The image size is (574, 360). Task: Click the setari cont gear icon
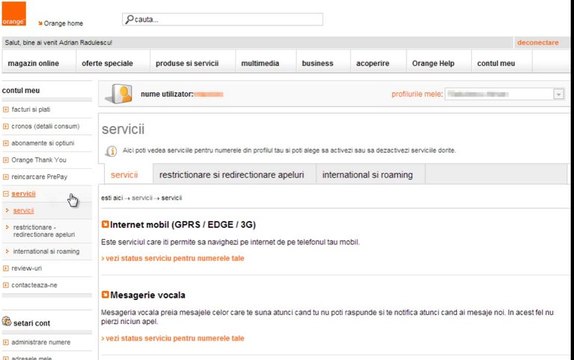(7, 322)
